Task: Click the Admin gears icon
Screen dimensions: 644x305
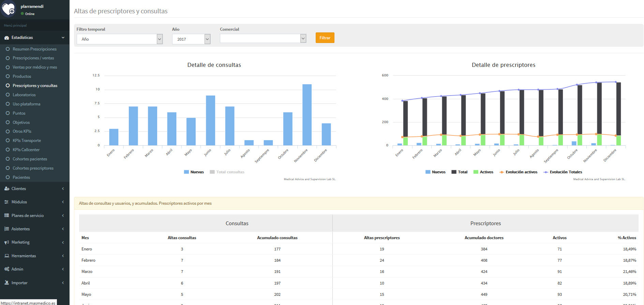Action: (6, 269)
